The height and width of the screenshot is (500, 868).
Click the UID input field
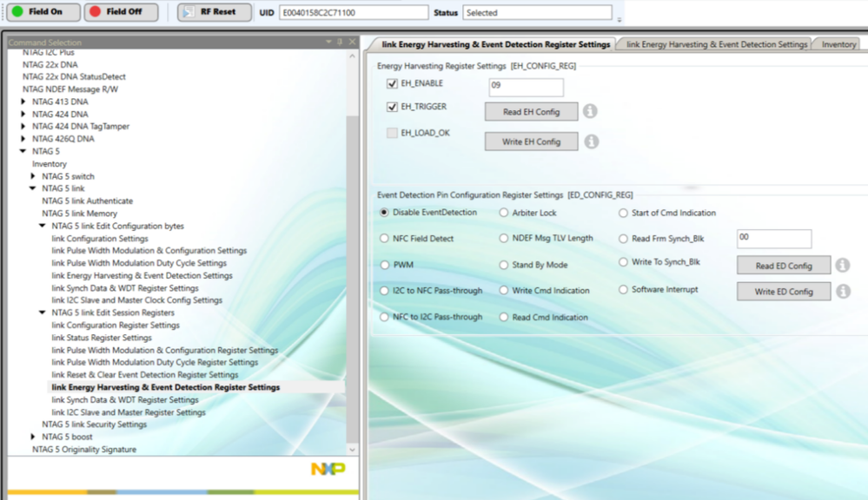354,12
